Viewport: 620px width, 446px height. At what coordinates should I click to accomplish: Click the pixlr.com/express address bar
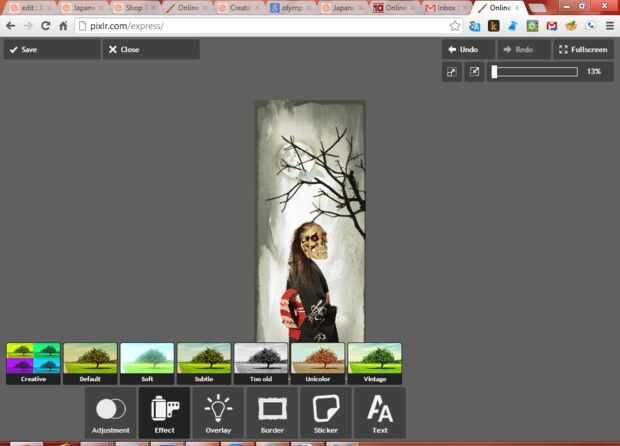pos(263,26)
